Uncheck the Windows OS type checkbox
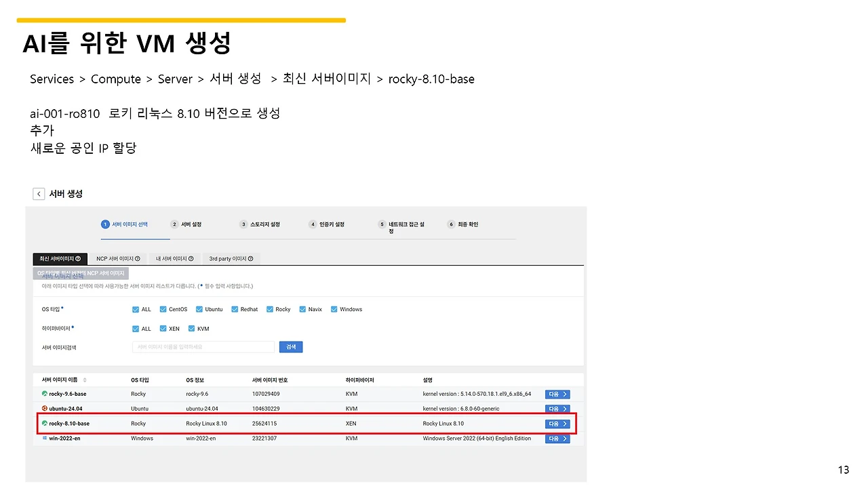The width and height of the screenshot is (868, 488). [x=334, y=309]
